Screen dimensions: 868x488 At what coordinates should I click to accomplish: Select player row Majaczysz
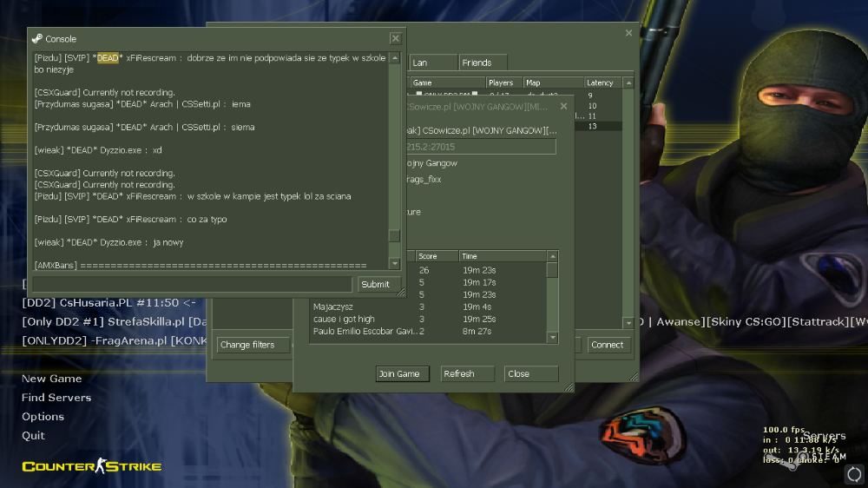428,307
